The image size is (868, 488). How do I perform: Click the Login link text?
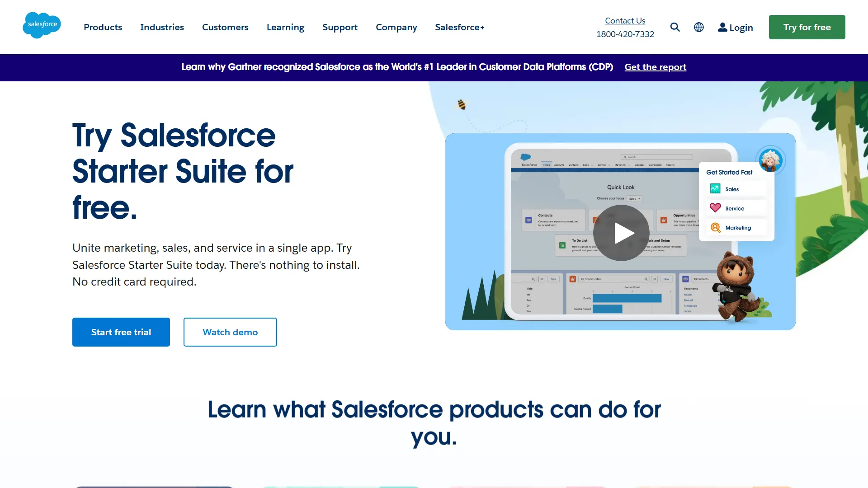741,28
